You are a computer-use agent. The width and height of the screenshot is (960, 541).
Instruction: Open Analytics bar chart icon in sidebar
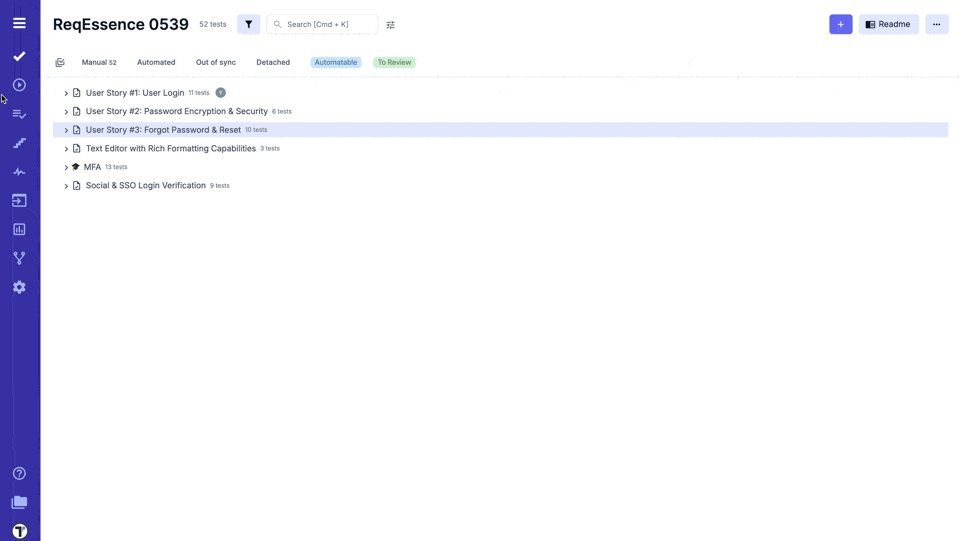(x=19, y=229)
